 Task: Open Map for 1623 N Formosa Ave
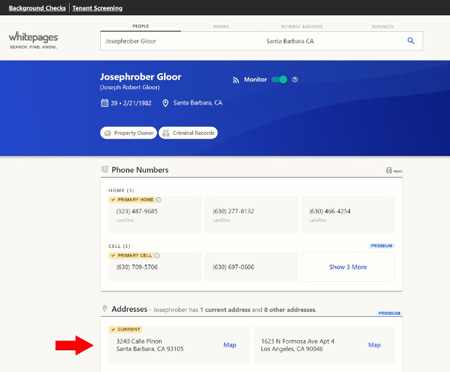374,345
